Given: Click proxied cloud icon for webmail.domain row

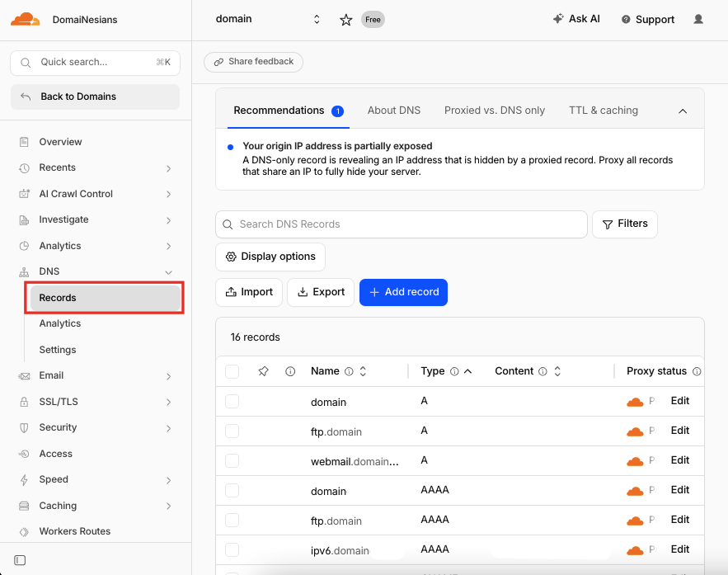Looking at the screenshot, I should click(635, 461).
